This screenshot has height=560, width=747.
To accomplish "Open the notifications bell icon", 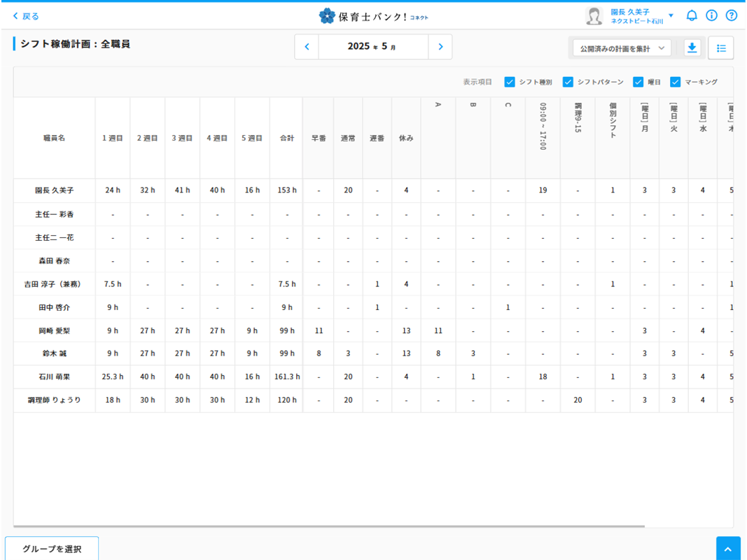I will 692,15.
